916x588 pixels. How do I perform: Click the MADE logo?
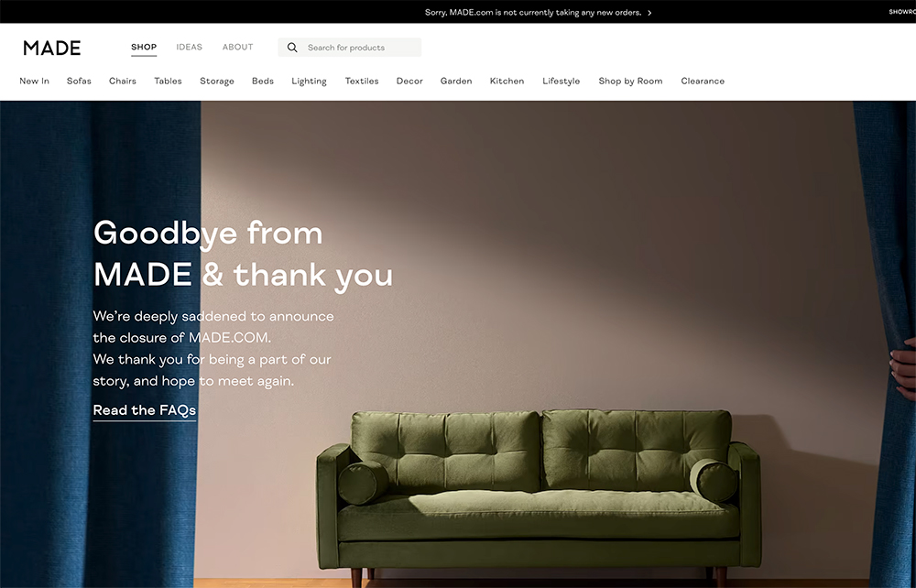pos(52,48)
